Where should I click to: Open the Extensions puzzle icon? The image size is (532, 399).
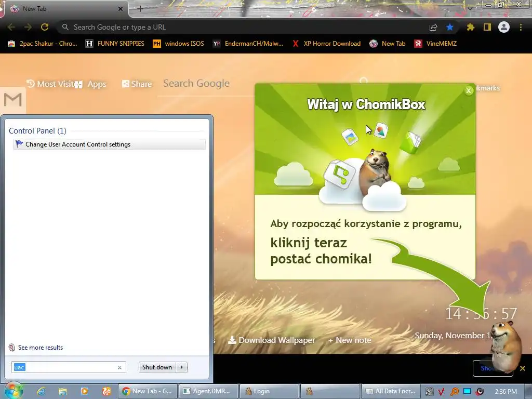click(471, 27)
